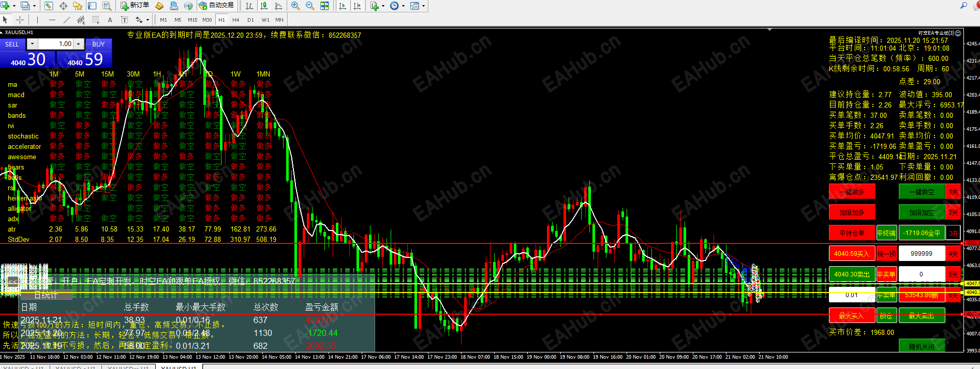Click the 日统计 daily statistics button
Viewport: 980px width, 369px height.
pyautogui.click(x=46, y=295)
